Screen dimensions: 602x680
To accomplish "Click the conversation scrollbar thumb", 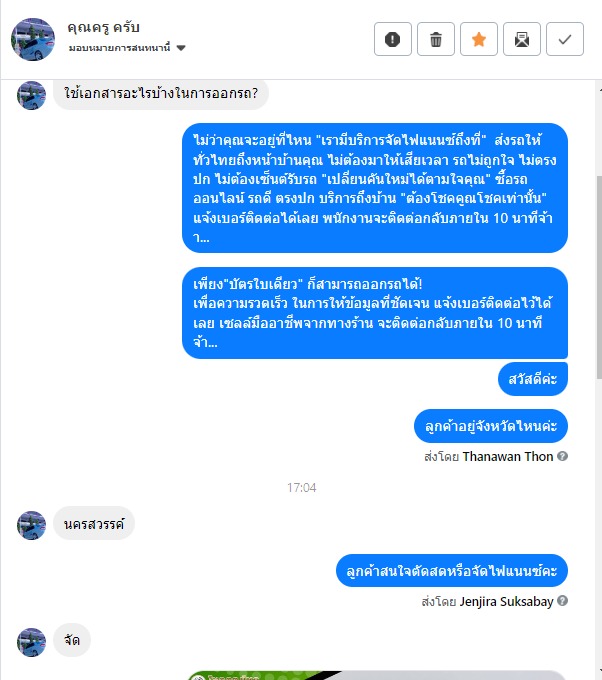I will pyautogui.click(x=599, y=278).
